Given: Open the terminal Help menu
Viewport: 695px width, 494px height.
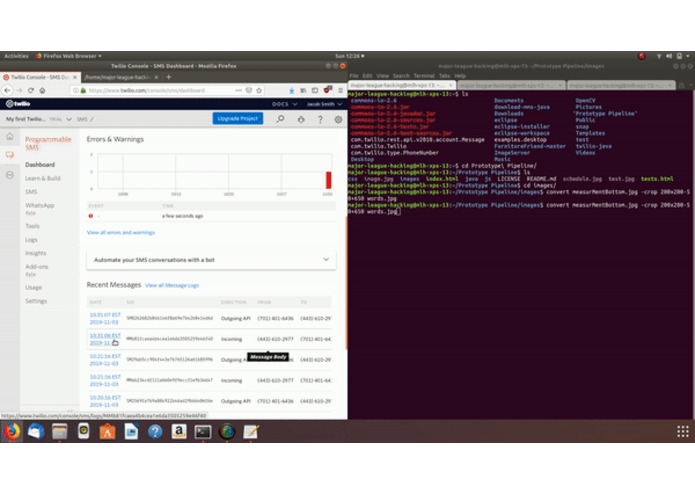Looking at the screenshot, I should (460, 76).
